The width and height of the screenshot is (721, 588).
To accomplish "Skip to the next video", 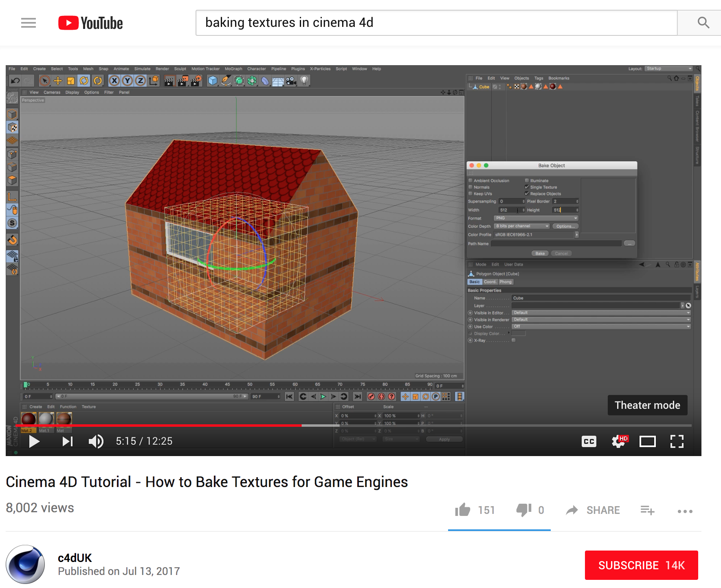I will 68,441.
